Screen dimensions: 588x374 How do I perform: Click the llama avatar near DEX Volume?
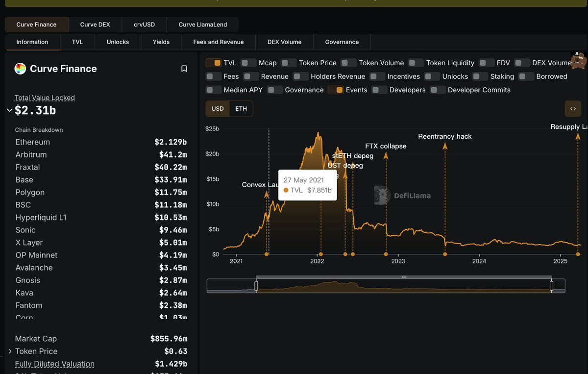(x=579, y=60)
